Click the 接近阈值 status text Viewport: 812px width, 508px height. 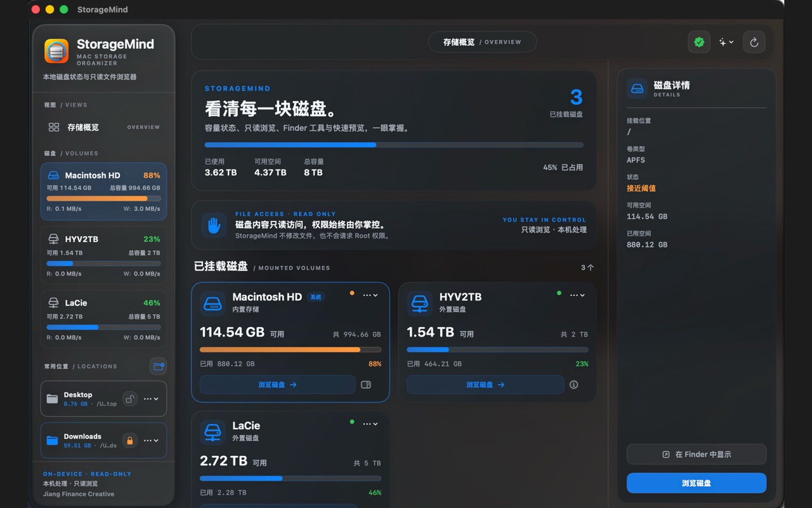tap(641, 189)
